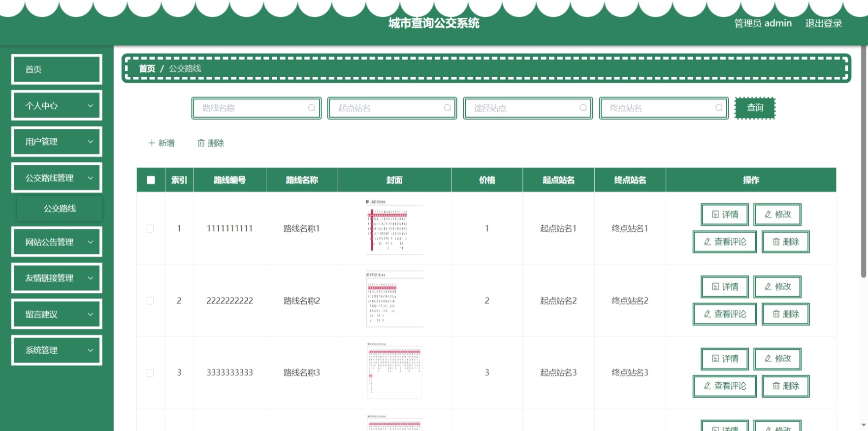This screenshot has width=868, height=431.
Task: Click the 价格 column header
Action: (487, 180)
